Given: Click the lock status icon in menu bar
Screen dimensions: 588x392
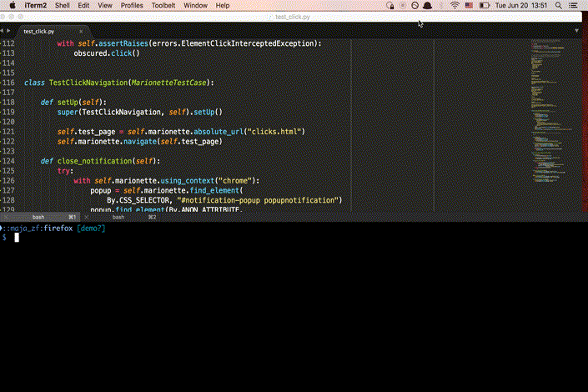Looking at the screenshot, I should [390, 5].
